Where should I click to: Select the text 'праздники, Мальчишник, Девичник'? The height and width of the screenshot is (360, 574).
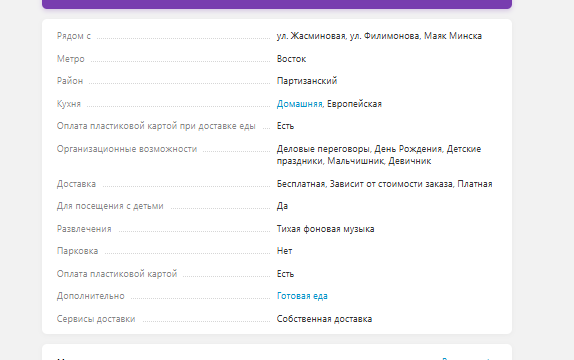click(x=354, y=161)
